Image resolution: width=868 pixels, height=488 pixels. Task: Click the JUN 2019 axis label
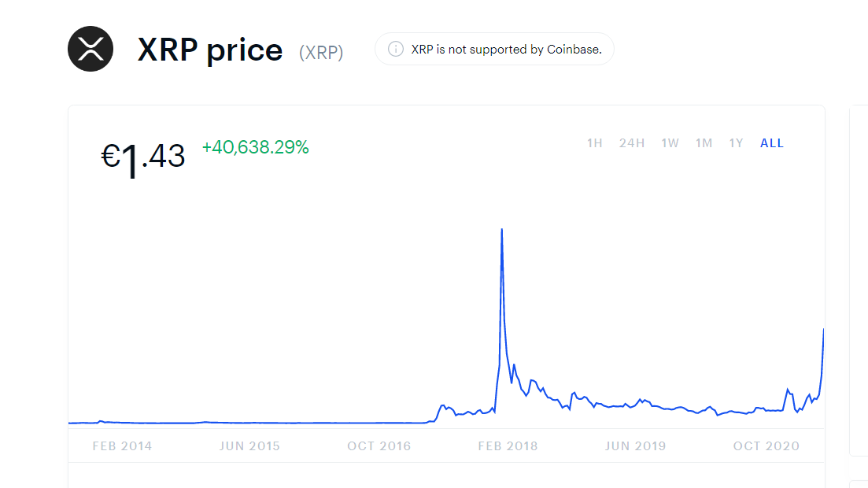[x=635, y=446]
